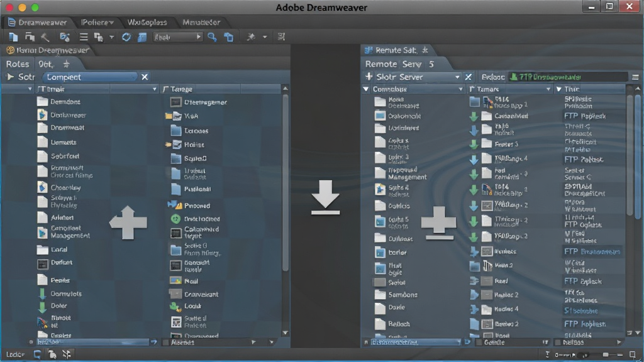This screenshot has width=644, height=362.
Task: Open the IPoliere menu tab
Action: click(97, 22)
